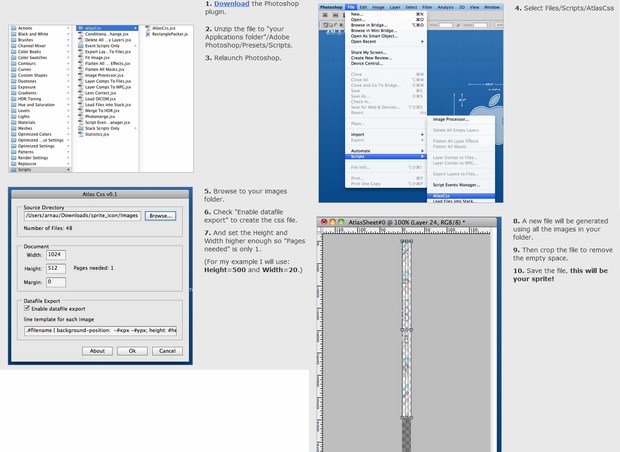Expand the Event Scripts Only arrow
Viewport: 620px width, 452px height.
[x=136, y=46]
